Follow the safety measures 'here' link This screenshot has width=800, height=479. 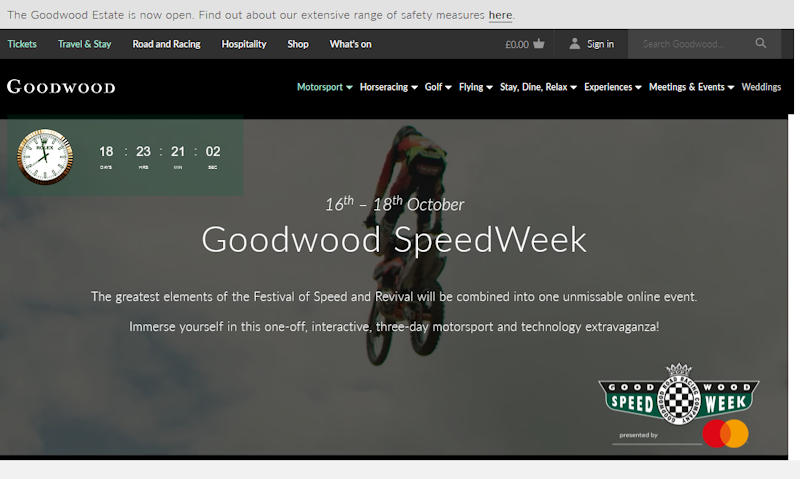click(500, 15)
